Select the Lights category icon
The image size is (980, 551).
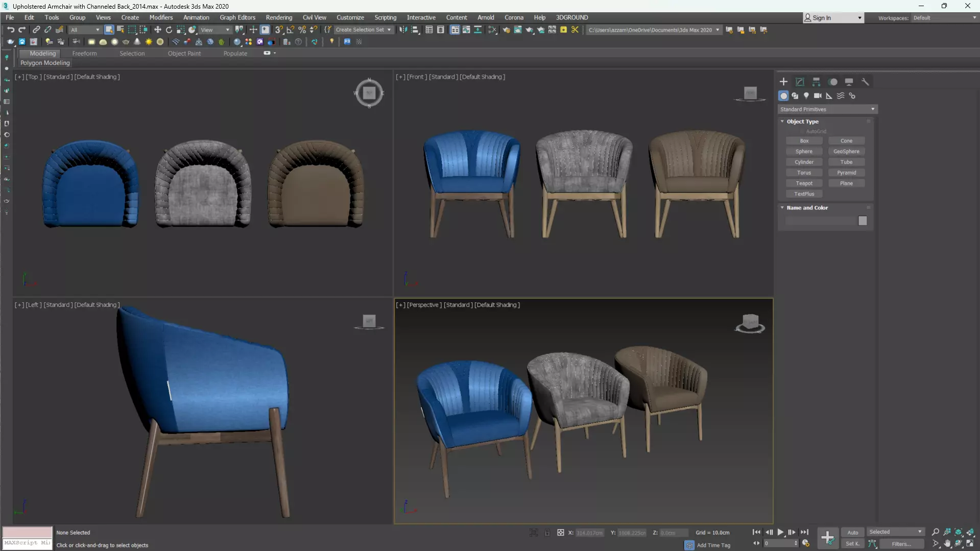point(806,96)
